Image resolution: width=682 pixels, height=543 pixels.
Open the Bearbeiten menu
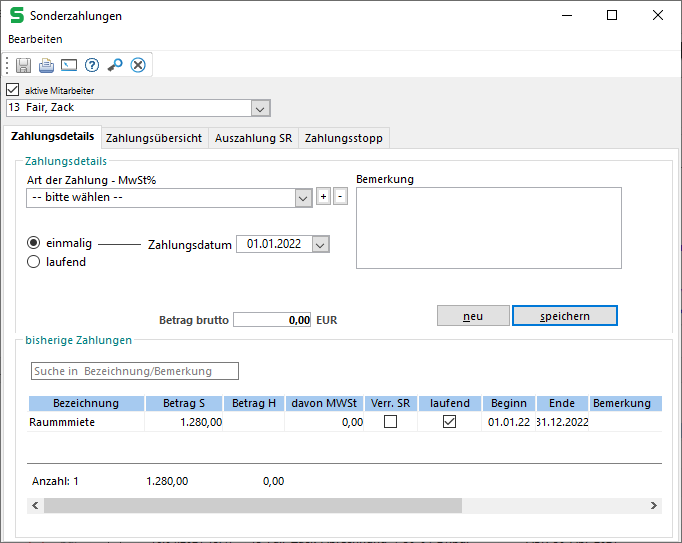pos(35,39)
